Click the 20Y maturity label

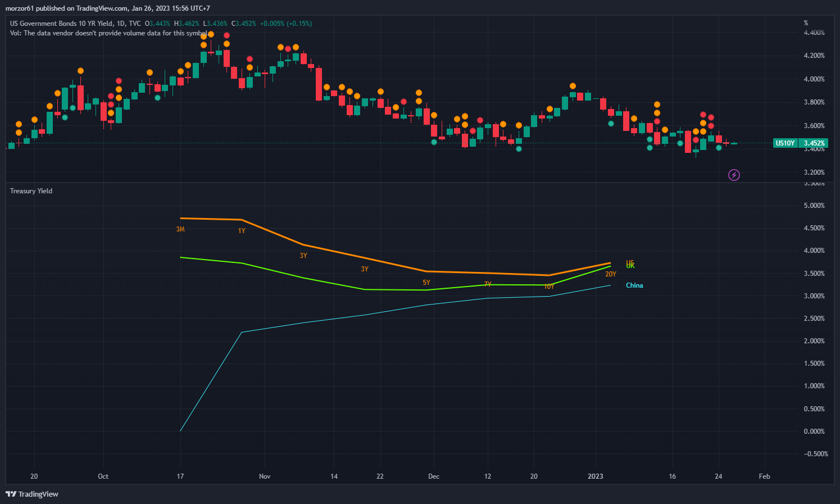point(611,274)
